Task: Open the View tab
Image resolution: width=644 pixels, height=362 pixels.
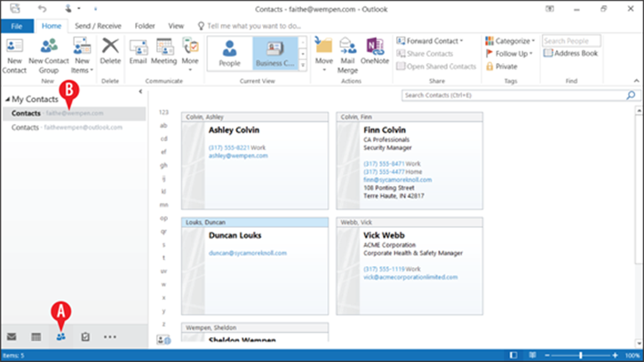Action: click(176, 26)
